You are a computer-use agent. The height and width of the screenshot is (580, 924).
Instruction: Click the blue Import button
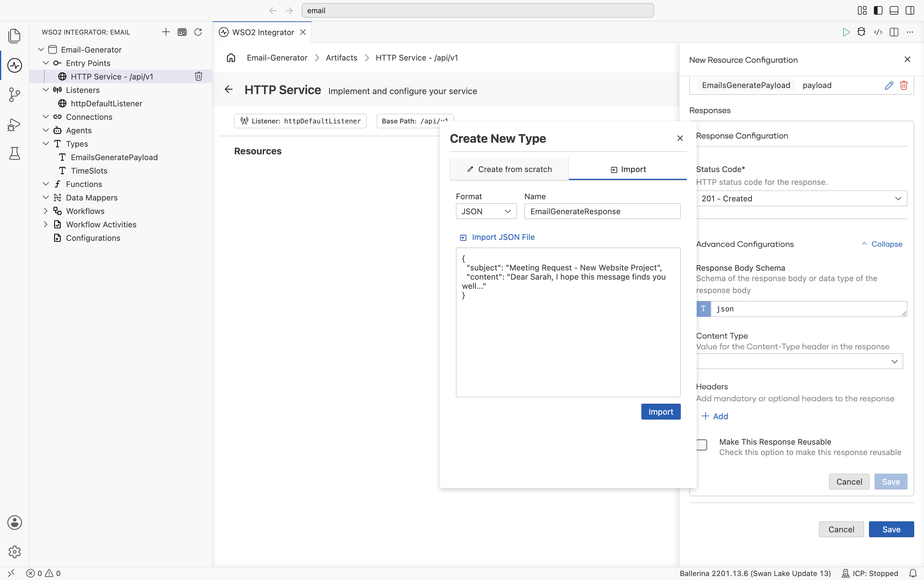(661, 412)
